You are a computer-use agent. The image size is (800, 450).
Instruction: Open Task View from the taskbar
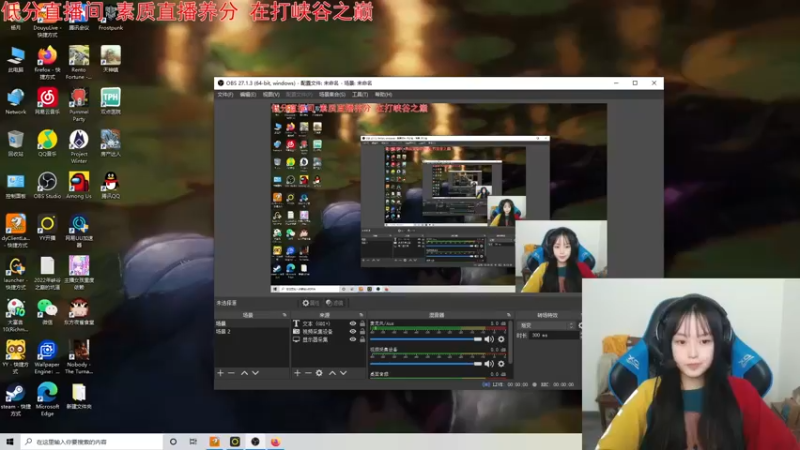193,442
